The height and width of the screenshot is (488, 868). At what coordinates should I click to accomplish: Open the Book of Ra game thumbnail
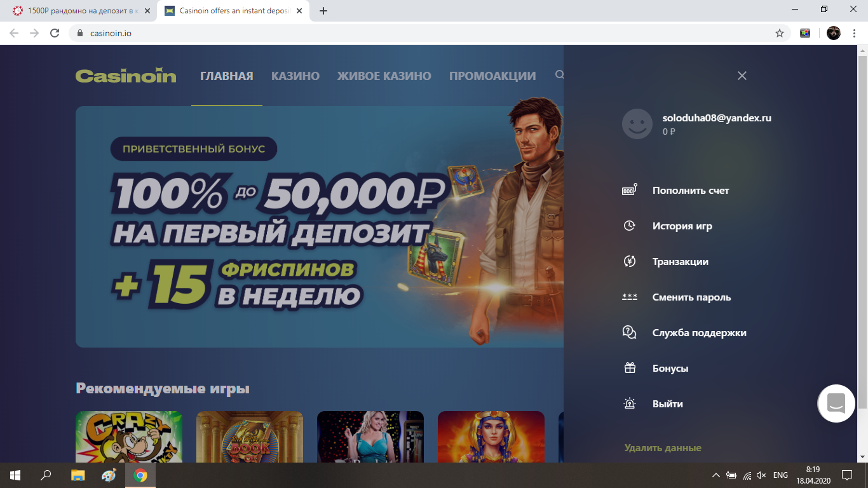(x=250, y=437)
